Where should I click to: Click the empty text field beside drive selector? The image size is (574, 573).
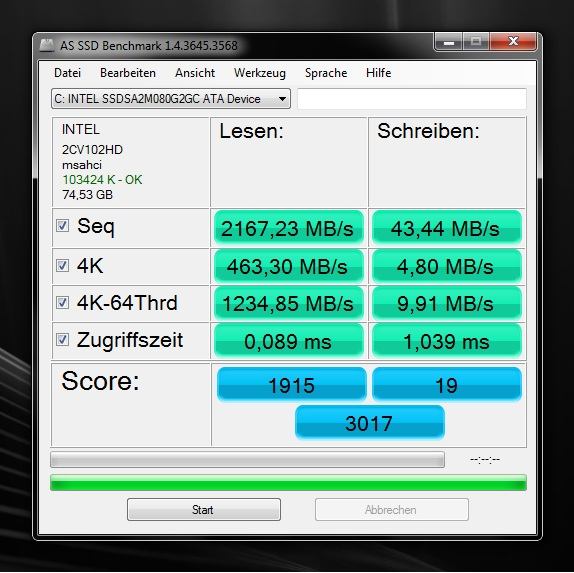point(412,98)
